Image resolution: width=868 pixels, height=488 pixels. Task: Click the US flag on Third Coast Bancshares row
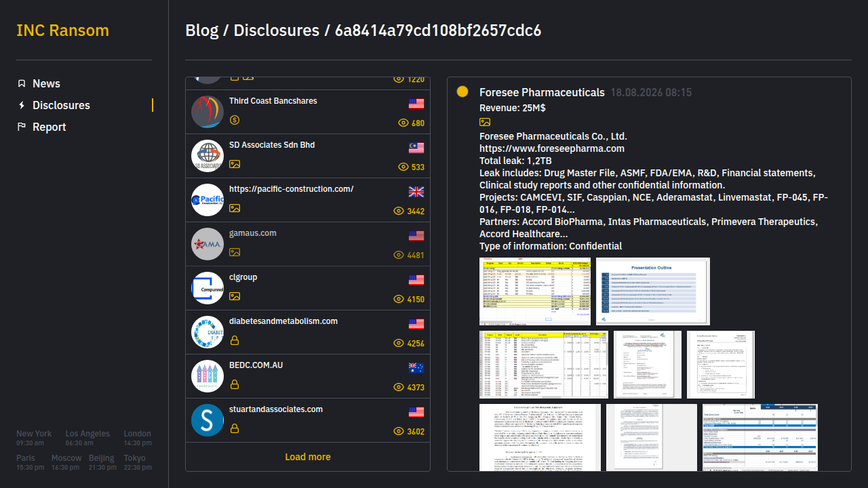[416, 104]
